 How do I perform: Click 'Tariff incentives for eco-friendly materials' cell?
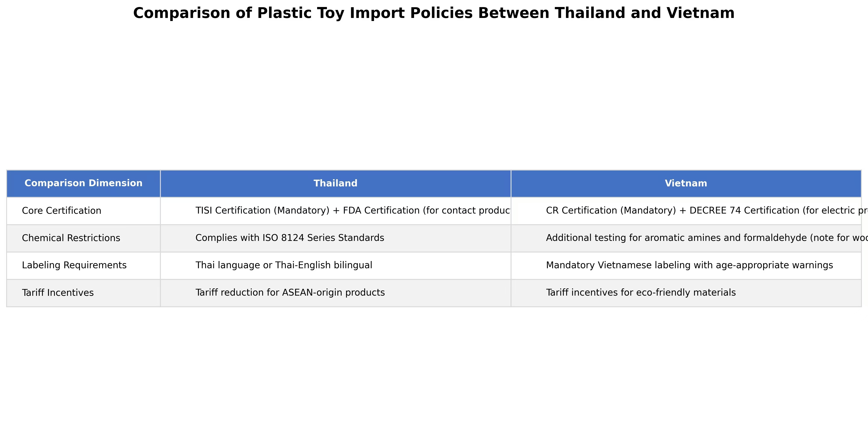pyautogui.click(x=641, y=293)
